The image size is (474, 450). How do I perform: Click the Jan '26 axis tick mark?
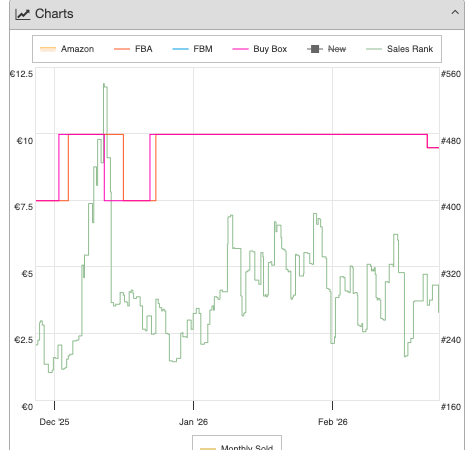click(x=193, y=405)
